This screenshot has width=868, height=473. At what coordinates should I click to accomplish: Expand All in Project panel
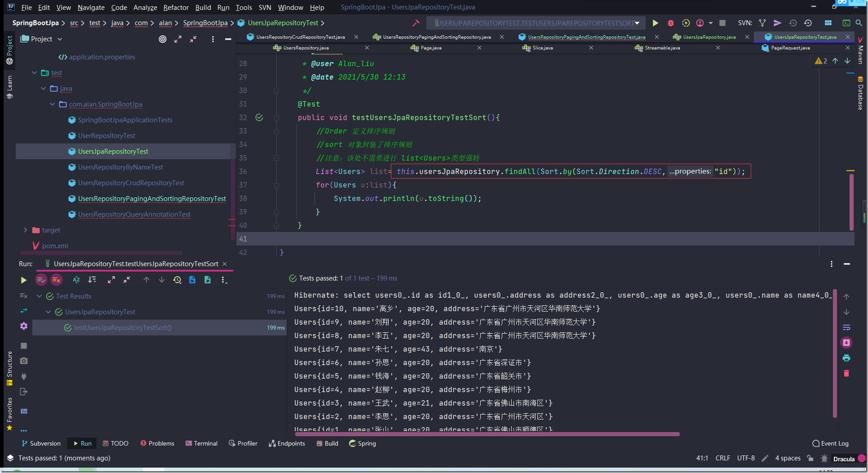click(x=178, y=39)
